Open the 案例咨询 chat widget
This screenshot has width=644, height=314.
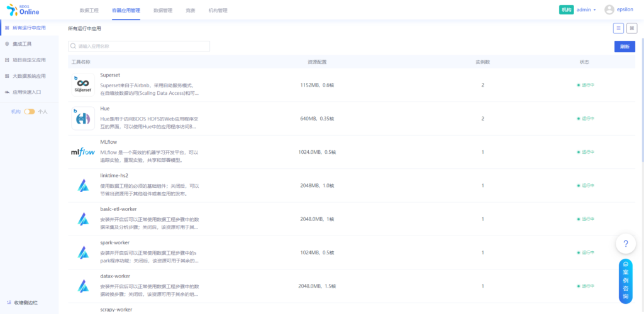tap(626, 281)
